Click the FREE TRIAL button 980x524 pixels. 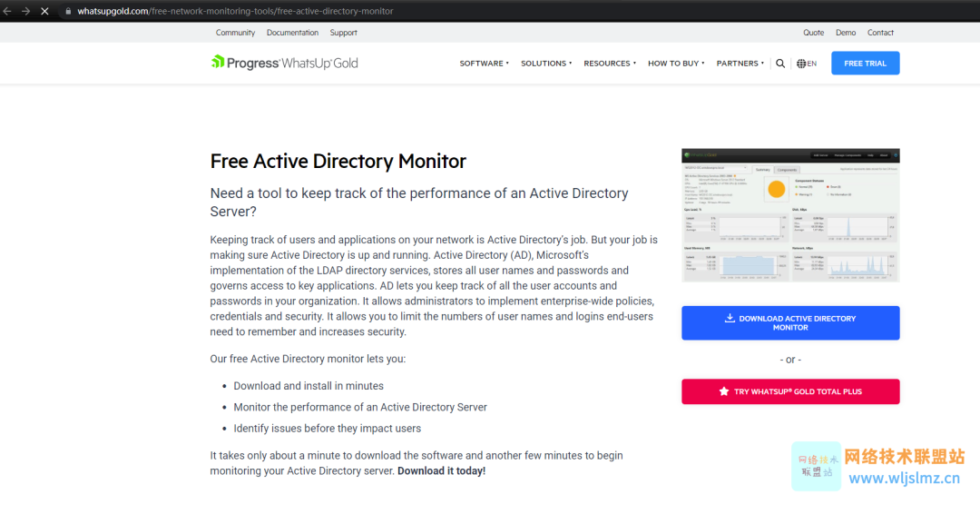coord(865,64)
